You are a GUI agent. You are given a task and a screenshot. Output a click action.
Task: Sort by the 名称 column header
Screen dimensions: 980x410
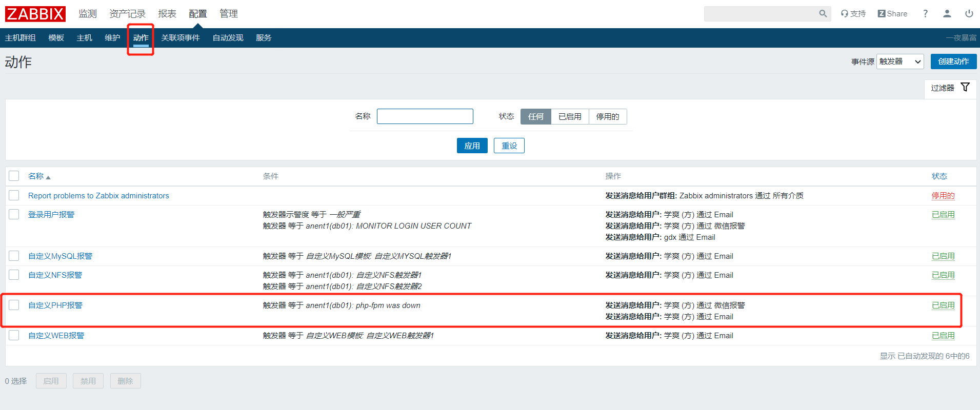(x=39, y=176)
